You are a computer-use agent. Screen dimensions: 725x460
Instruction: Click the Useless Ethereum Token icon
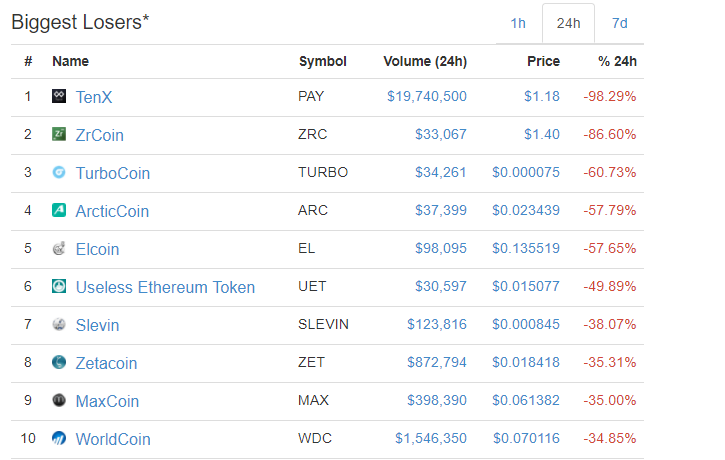pyautogui.click(x=59, y=286)
